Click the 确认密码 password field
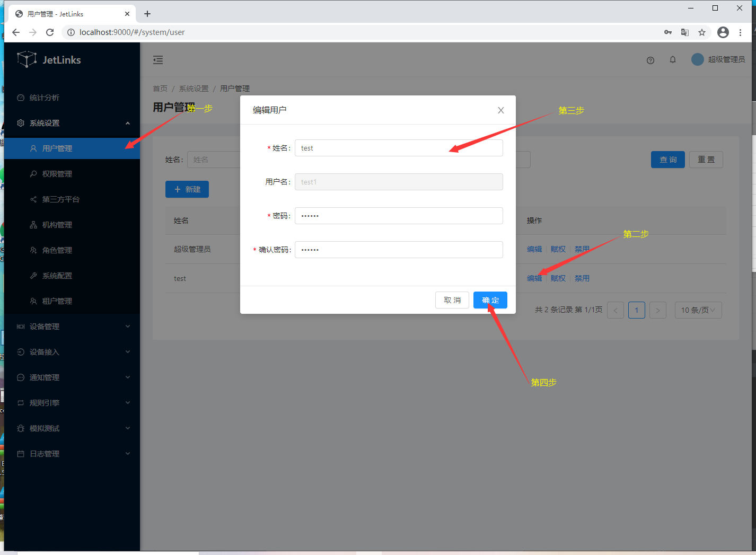 [398, 250]
